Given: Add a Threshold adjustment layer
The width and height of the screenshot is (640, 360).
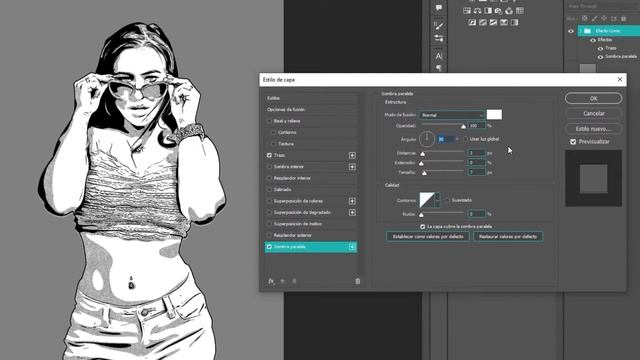Looking at the screenshot, I should pos(493,22).
